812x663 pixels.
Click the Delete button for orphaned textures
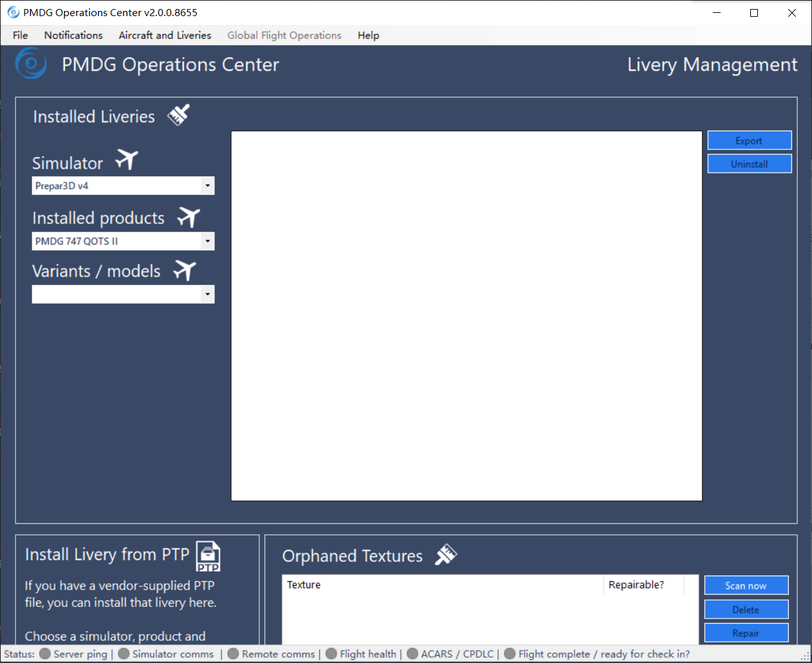[746, 610]
